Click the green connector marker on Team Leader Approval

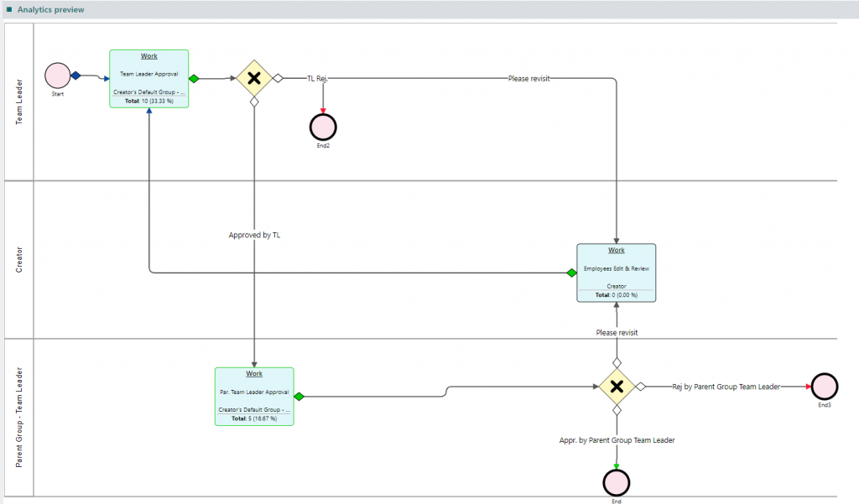click(195, 77)
